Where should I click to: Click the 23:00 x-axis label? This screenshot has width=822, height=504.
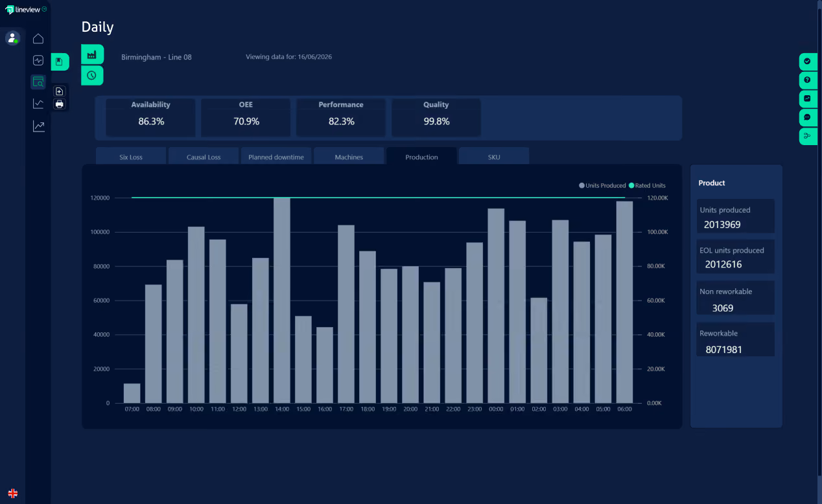coord(475,409)
